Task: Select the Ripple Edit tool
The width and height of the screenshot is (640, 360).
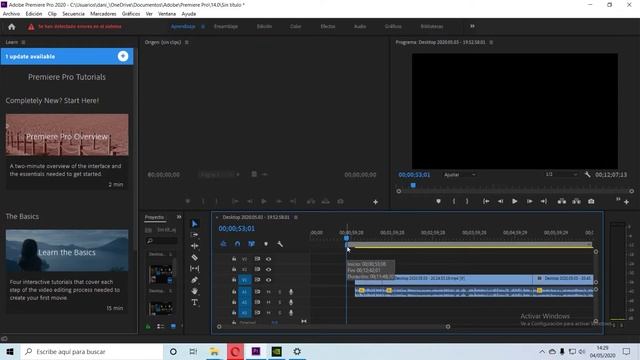Action: [195, 246]
